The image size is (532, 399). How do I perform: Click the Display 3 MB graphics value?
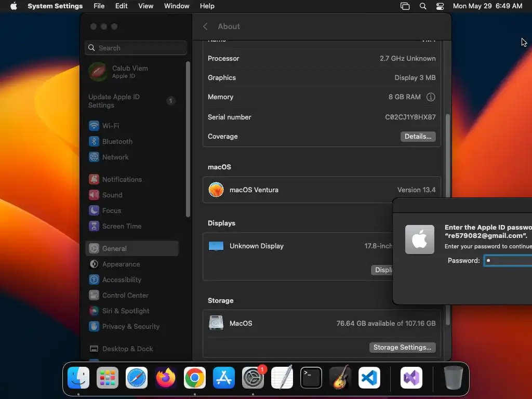coord(415,78)
